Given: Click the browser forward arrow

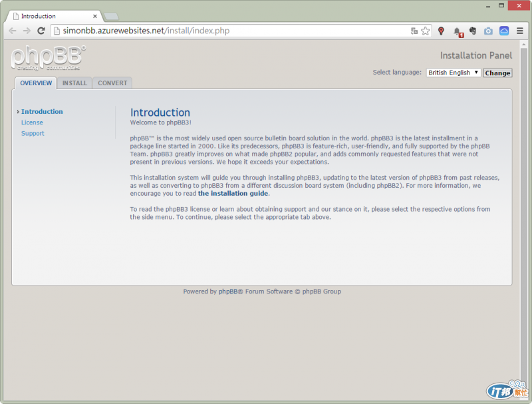Looking at the screenshot, I should click(27, 31).
